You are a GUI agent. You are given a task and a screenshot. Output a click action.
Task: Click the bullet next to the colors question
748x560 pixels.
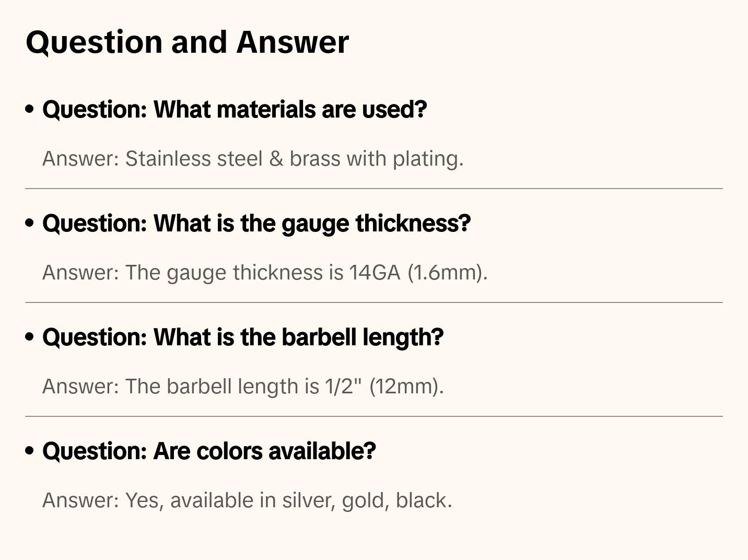pos(30,451)
